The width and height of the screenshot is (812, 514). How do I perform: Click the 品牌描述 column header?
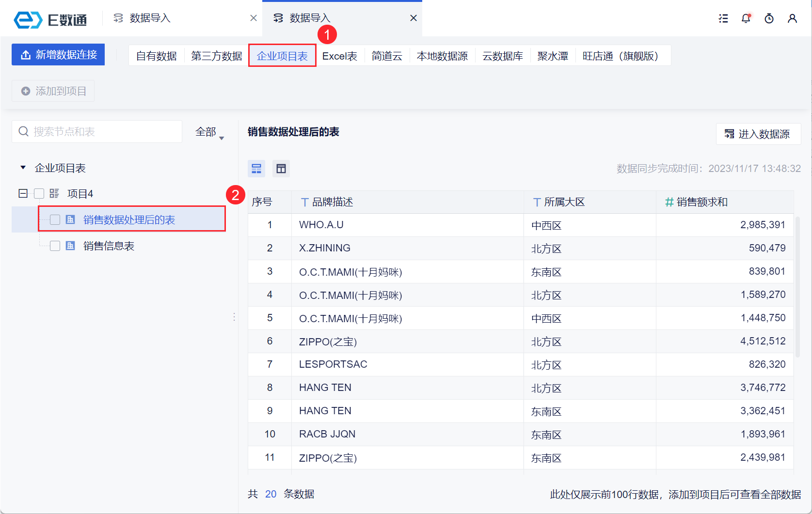pos(407,202)
